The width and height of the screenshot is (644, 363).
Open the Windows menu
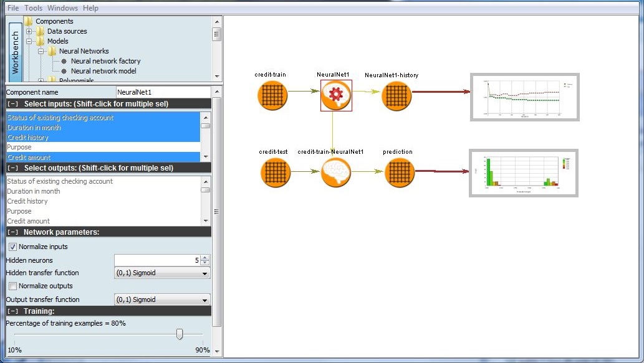point(62,8)
